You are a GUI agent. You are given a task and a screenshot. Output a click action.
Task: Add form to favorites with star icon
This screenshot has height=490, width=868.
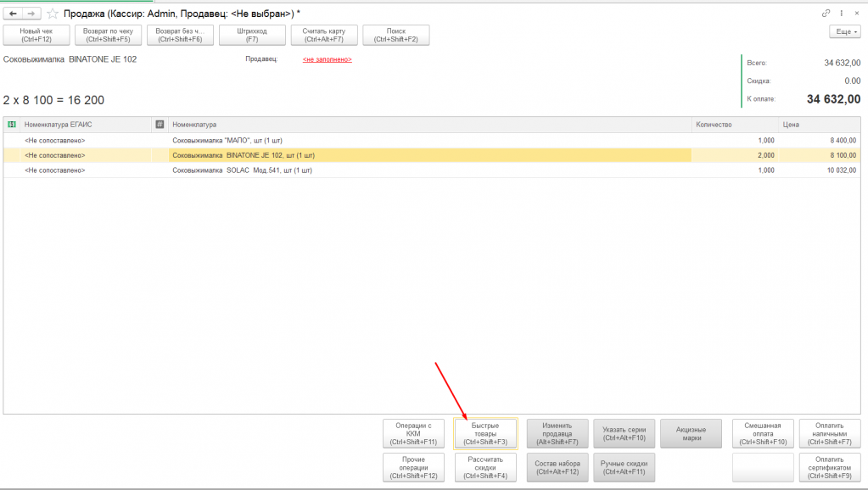point(53,14)
